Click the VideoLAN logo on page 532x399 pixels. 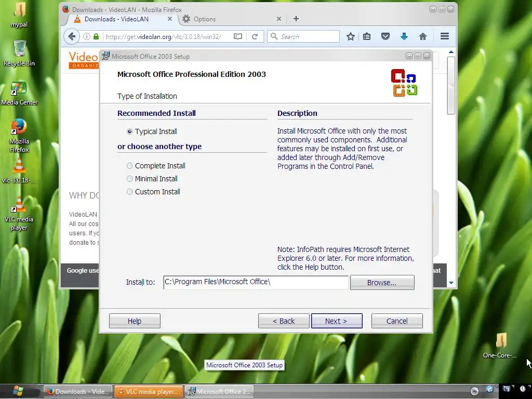click(84, 60)
